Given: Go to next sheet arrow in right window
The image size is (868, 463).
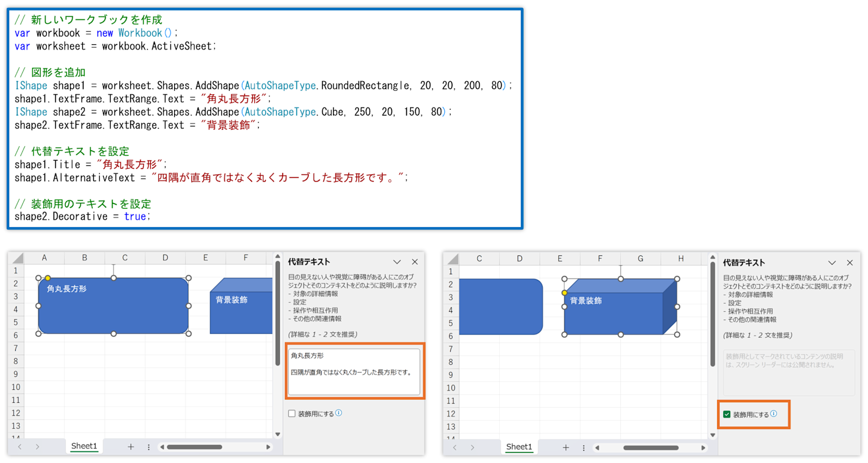Looking at the screenshot, I should click(473, 448).
